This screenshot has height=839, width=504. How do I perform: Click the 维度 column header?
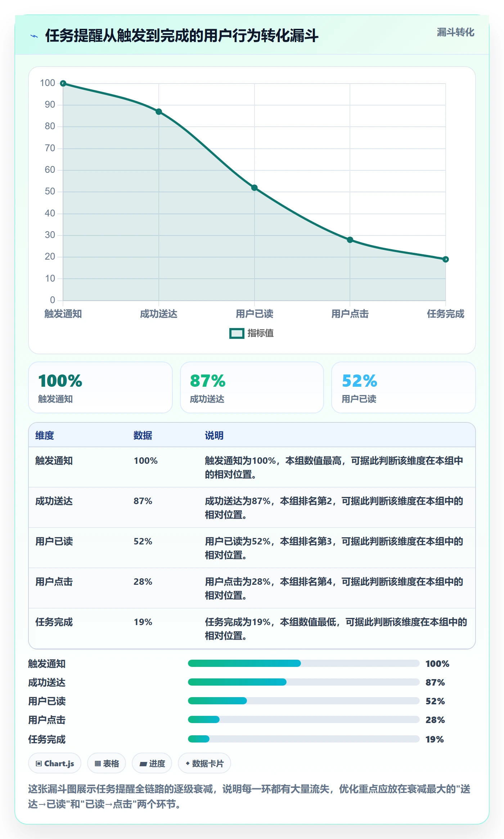point(45,436)
